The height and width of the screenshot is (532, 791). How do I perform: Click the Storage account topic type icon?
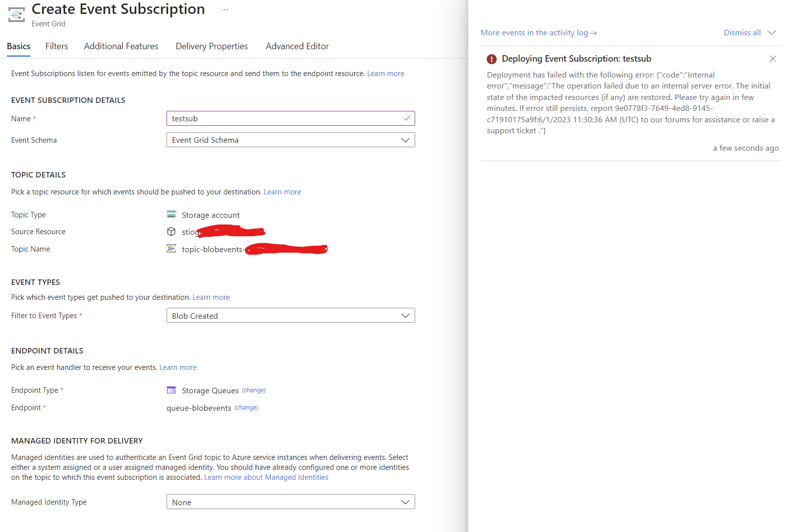pos(171,214)
